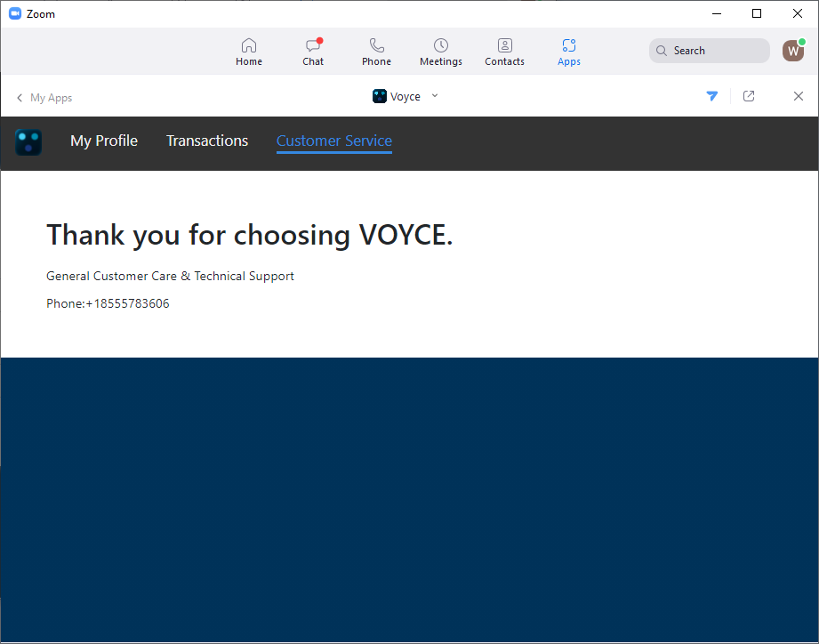Expand the Voyce app dropdown chevron

click(435, 96)
